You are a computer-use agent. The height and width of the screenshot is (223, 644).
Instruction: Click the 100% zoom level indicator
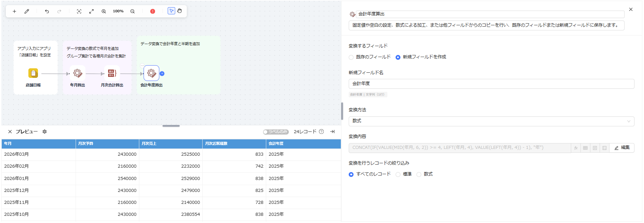[118, 11]
